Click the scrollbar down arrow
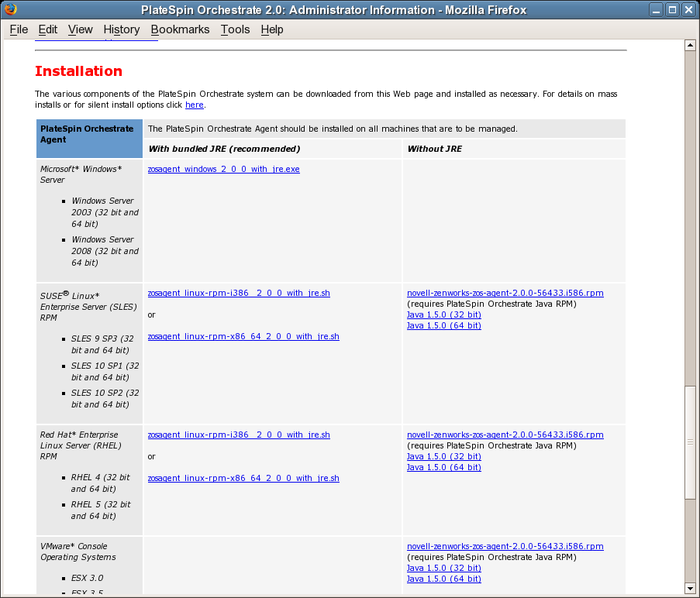 coord(690,589)
